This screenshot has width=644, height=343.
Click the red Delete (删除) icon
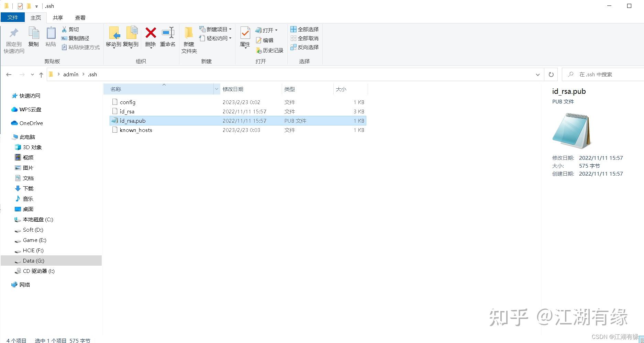tap(151, 33)
